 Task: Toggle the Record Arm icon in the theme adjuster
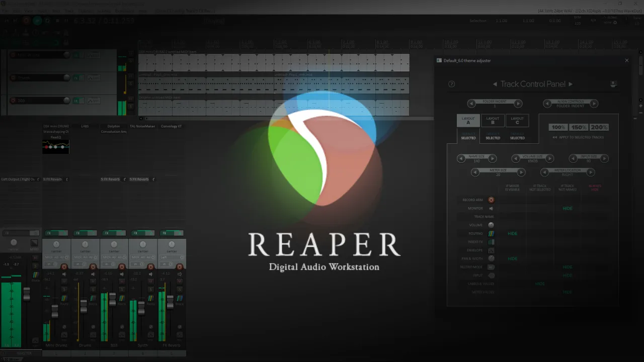point(491,200)
